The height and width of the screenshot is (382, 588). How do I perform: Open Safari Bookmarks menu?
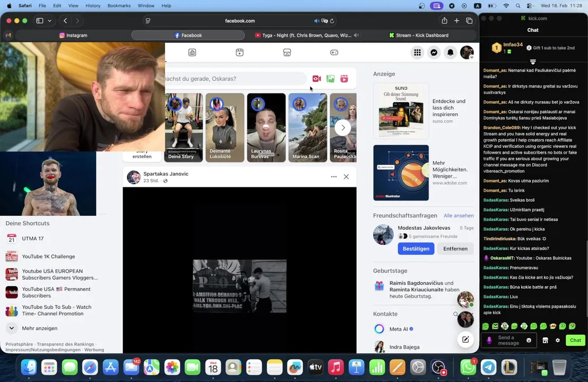point(119,6)
